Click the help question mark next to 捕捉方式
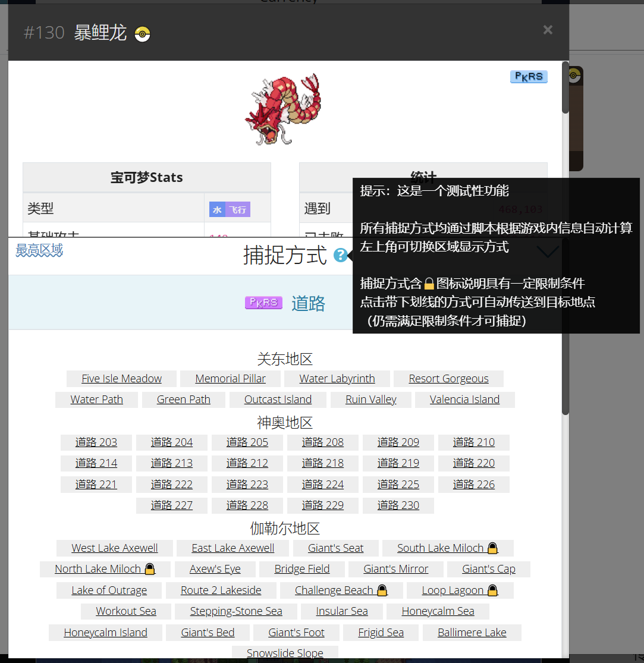Image resolution: width=644 pixels, height=663 pixels. (340, 255)
